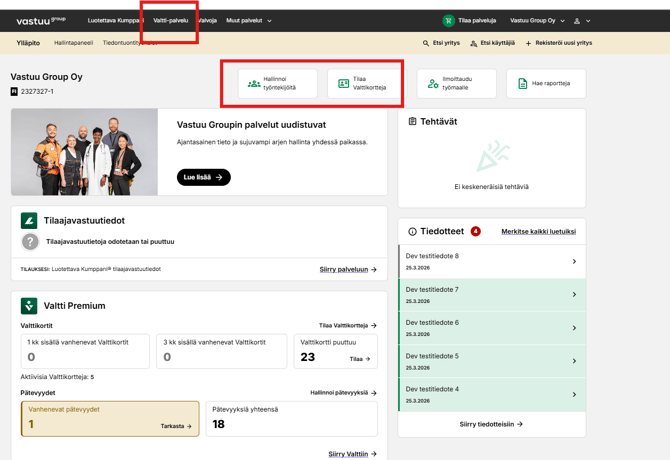Open the Hallinnoi pätevyyksiä link
670x460 pixels.
pos(344,393)
